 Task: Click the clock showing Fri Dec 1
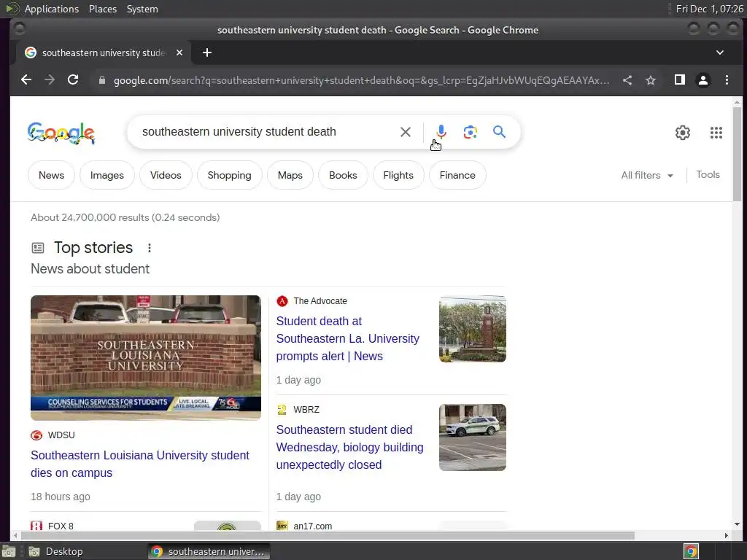709,9
